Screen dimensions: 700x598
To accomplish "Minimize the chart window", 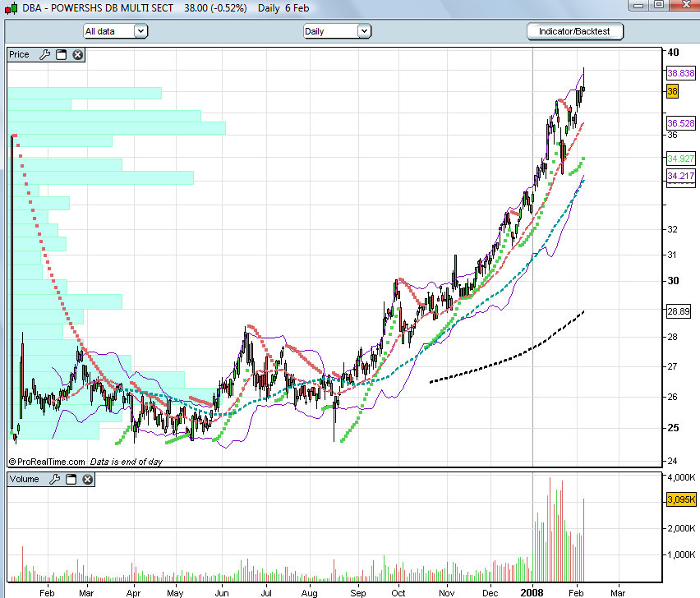I will click(x=639, y=6).
